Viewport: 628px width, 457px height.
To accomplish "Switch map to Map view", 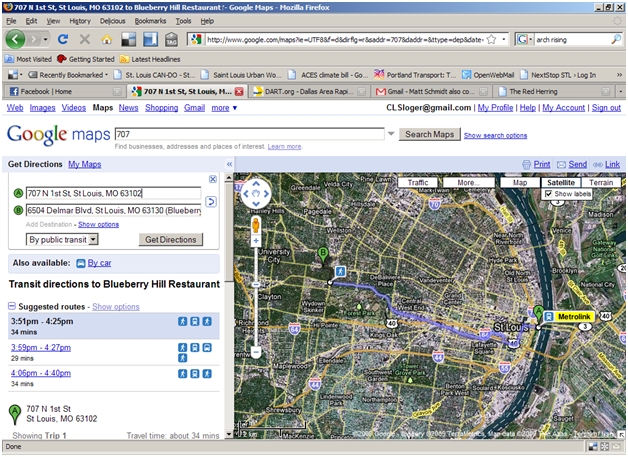I will [x=520, y=183].
